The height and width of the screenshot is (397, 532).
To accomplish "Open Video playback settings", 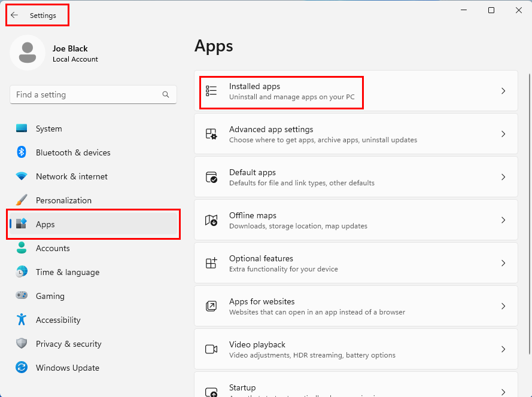I will pyautogui.click(x=355, y=349).
